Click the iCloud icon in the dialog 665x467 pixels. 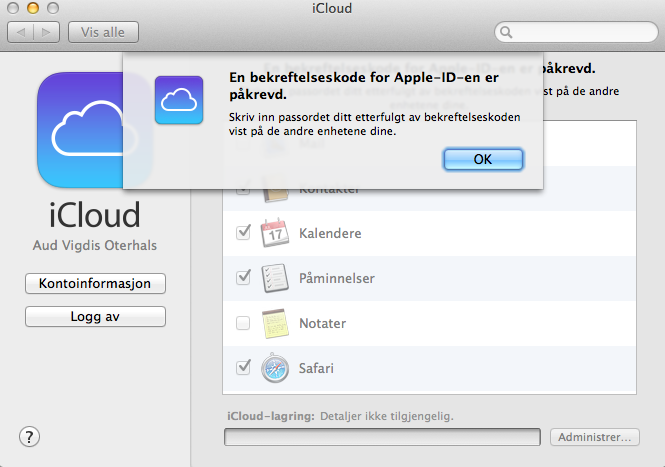179,100
